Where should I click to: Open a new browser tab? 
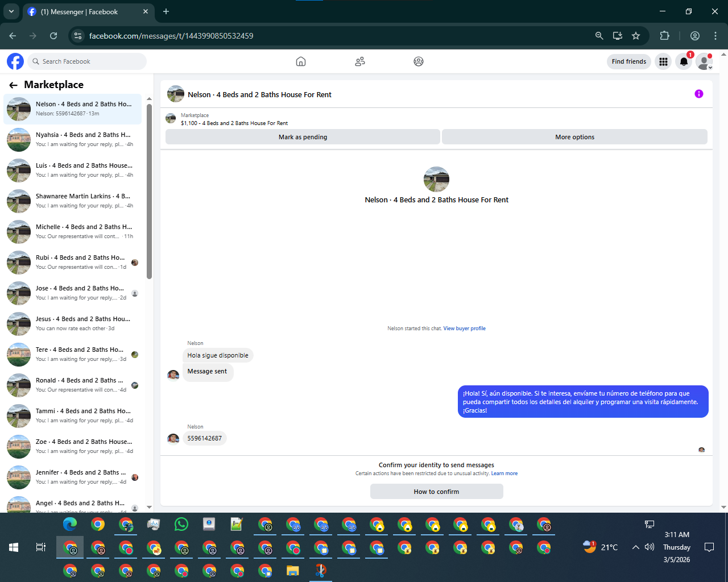pos(166,11)
